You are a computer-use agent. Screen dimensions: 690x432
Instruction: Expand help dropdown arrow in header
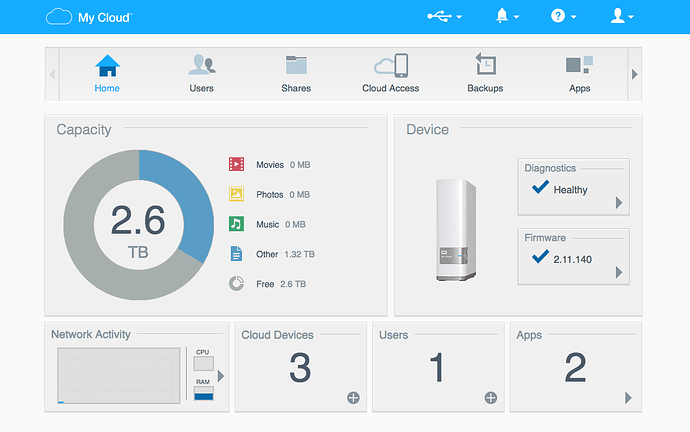tap(573, 17)
